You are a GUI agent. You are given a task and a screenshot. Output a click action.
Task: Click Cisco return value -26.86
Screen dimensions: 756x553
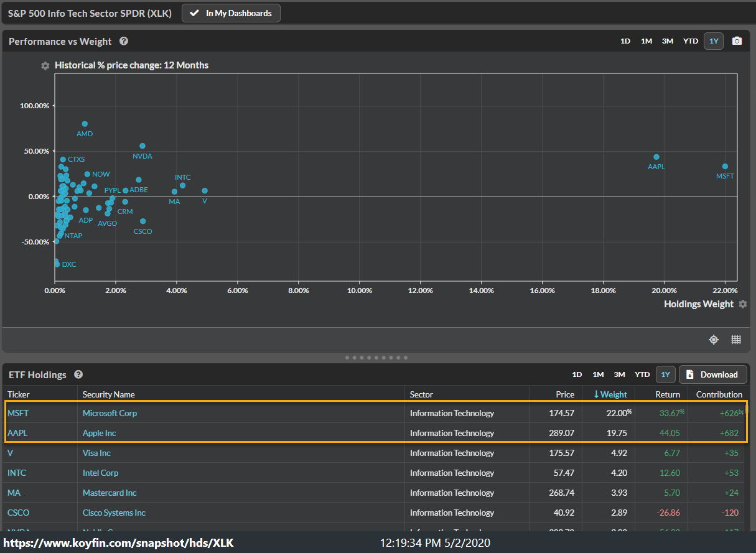point(668,513)
